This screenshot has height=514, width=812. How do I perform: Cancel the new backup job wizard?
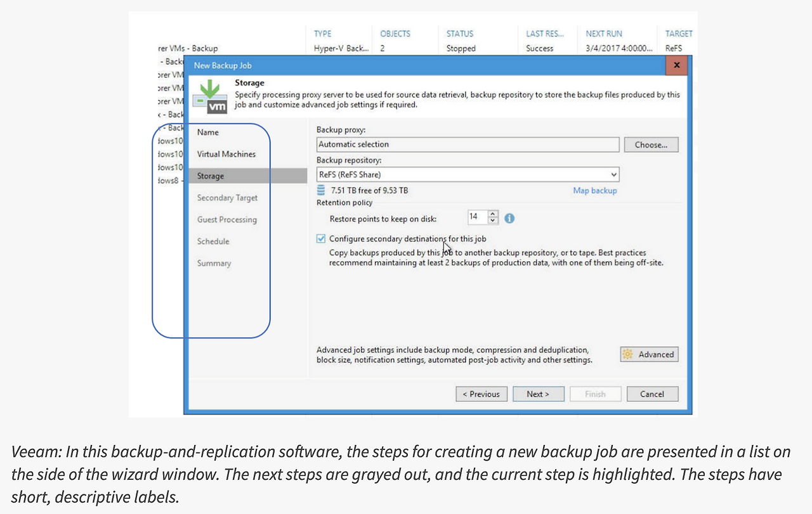point(652,394)
